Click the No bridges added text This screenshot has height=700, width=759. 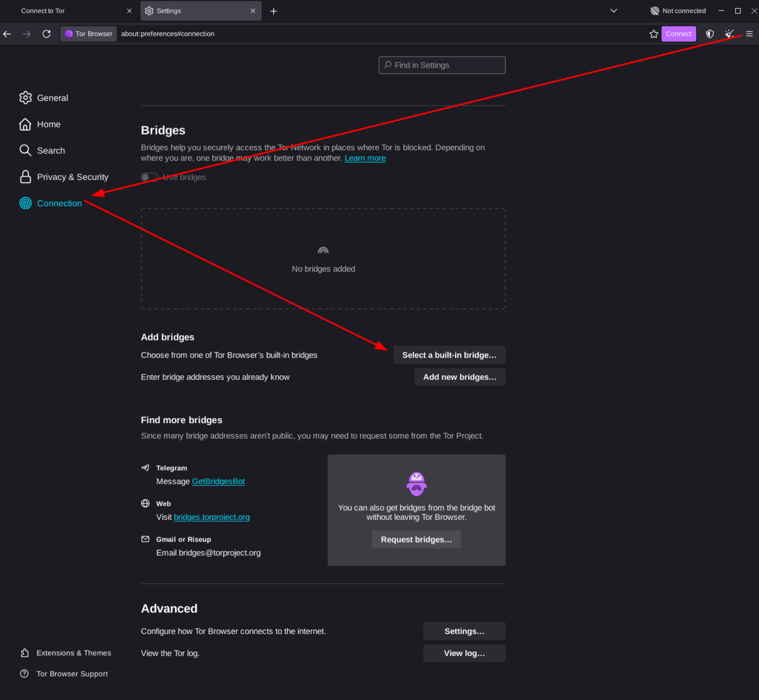[x=323, y=269]
